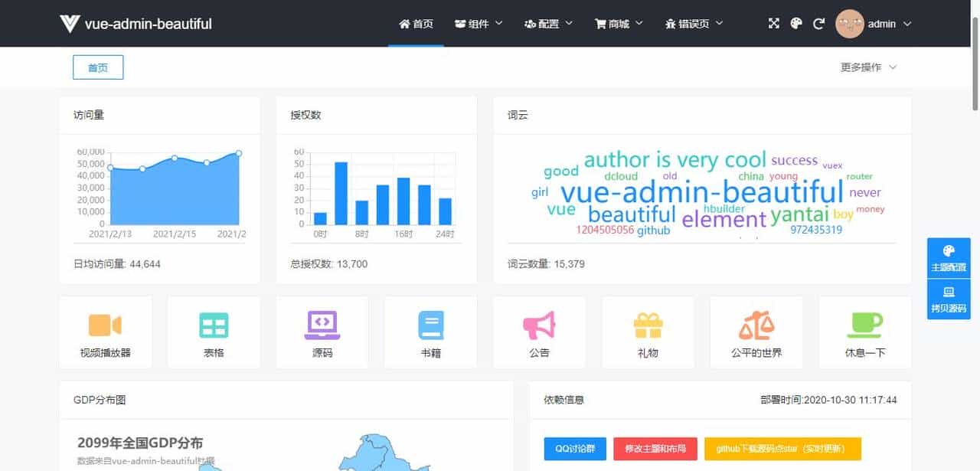This screenshot has width=980, height=471.
Task: Click the refresh icon in navbar
Action: pos(819,24)
